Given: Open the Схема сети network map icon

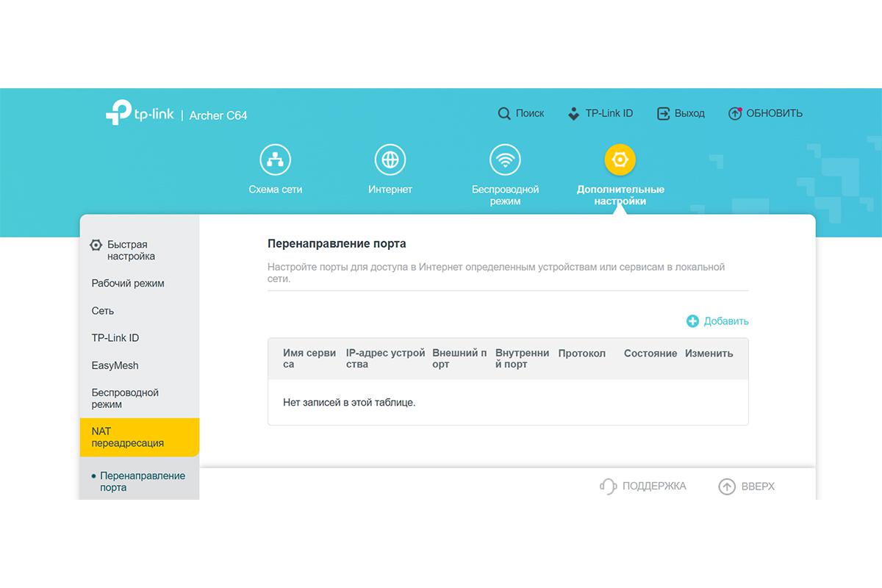Looking at the screenshot, I should pyautogui.click(x=276, y=159).
